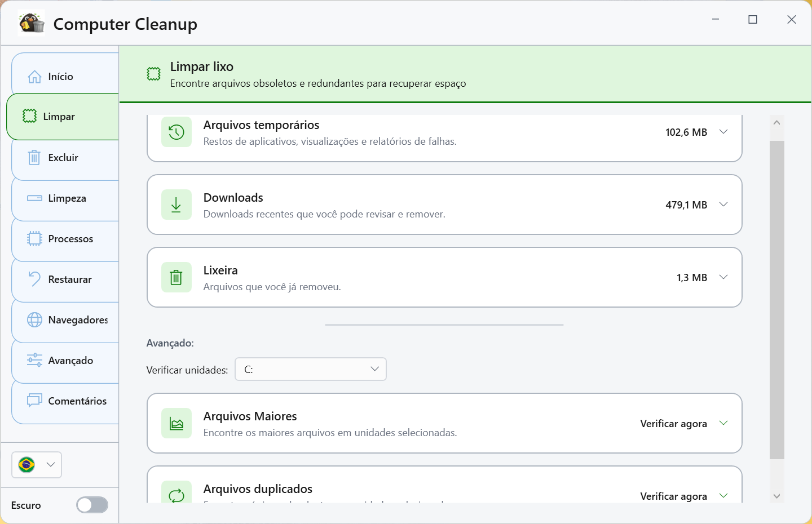Click the scrollbar up arrow

click(x=777, y=122)
